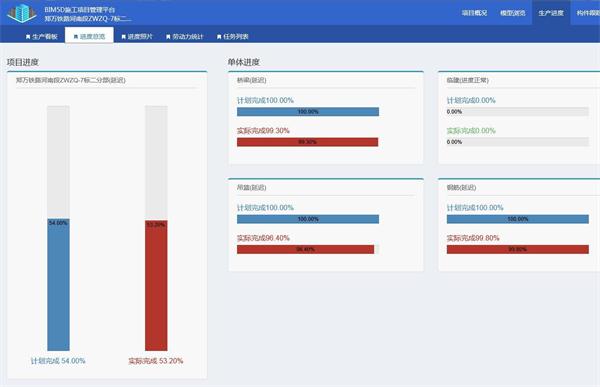Open the 生产看板 sub-tab
Viewport: 600px width, 387px height.
(41, 36)
